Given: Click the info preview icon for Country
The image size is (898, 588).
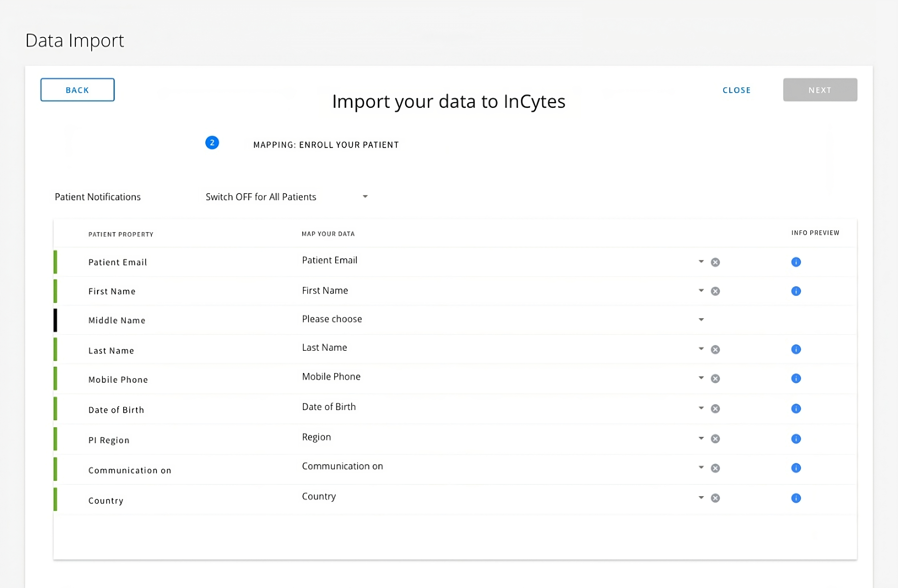Looking at the screenshot, I should [796, 498].
